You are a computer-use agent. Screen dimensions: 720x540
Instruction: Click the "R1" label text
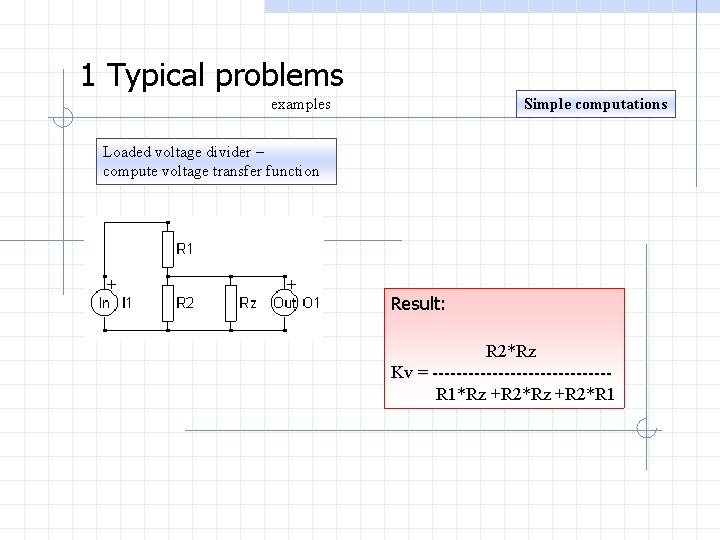click(185, 249)
